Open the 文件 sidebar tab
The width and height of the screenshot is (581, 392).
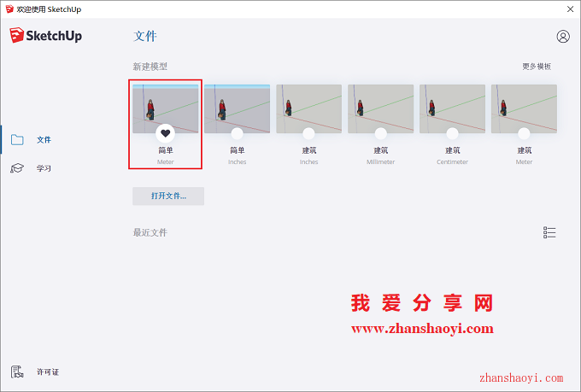[x=44, y=140]
